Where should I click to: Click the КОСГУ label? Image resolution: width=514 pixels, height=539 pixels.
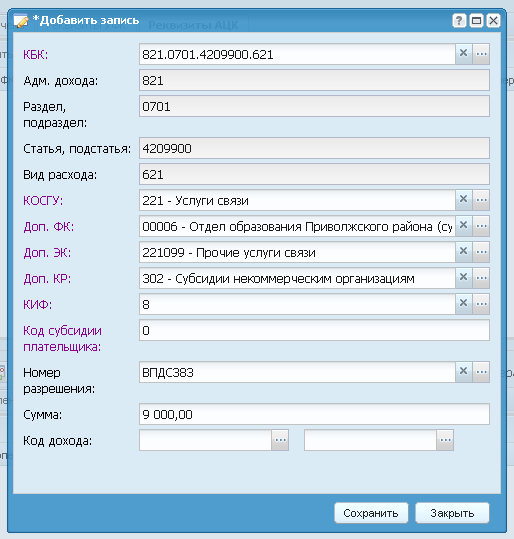click(43, 200)
